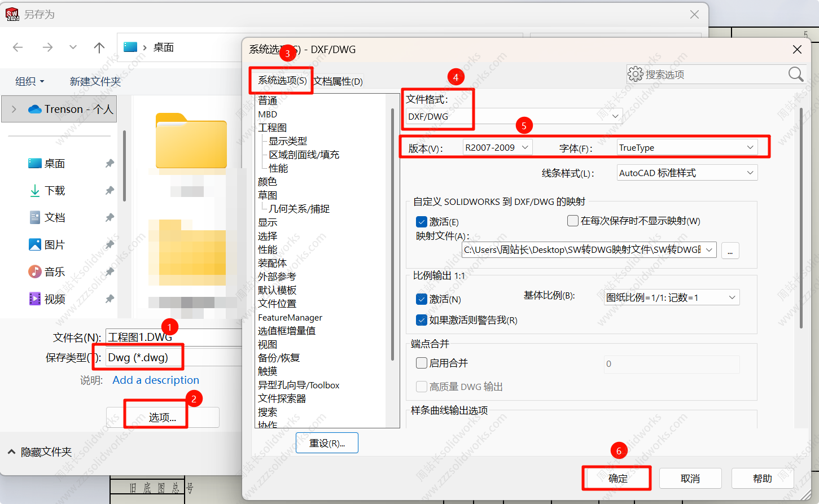819x504 pixels.
Task: Open the 文件格式 DXF/DWG dropdown
Action: (514, 116)
